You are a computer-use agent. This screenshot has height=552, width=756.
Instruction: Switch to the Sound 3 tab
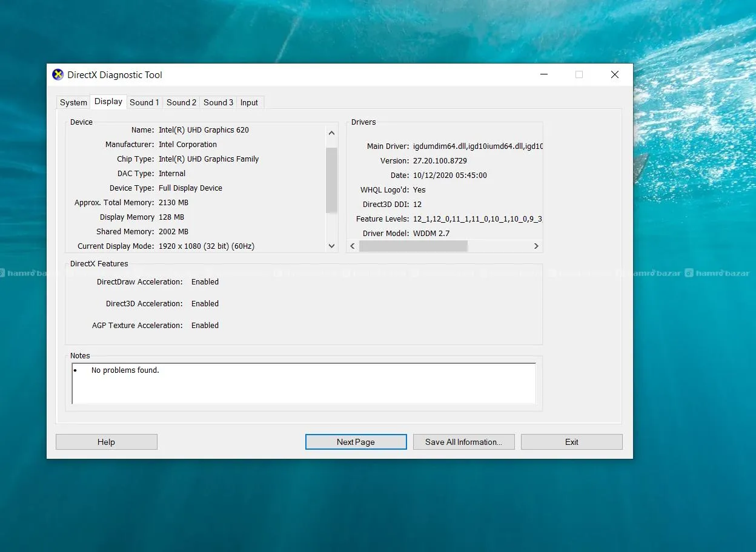[218, 102]
